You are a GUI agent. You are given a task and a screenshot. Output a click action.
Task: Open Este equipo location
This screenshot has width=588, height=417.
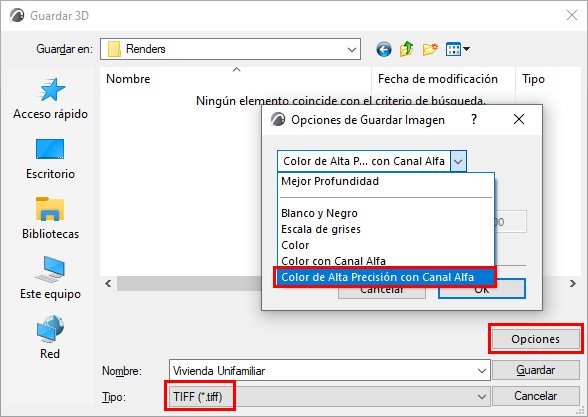[x=50, y=278]
